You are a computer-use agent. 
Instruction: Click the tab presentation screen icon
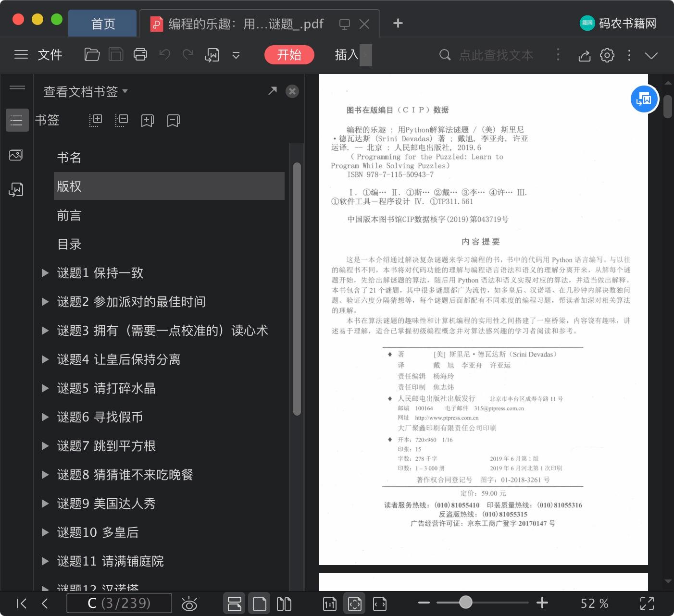pos(345,24)
